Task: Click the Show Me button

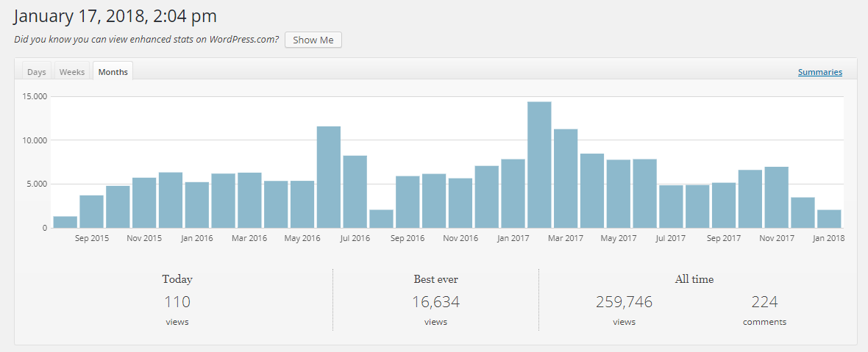Action: 313,40
